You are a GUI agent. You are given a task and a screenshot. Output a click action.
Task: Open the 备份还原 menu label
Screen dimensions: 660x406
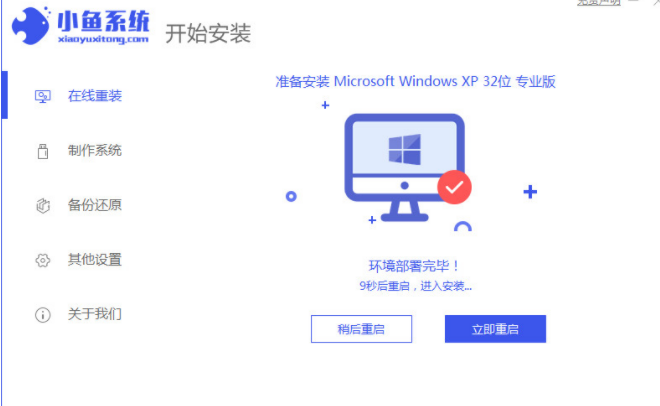pos(95,205)
